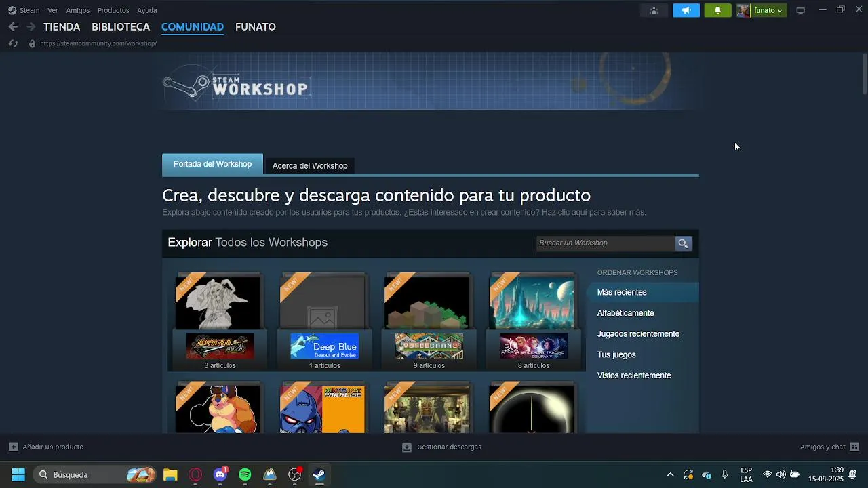Open the FUNATO profile section
Image resolution: width=868 pixels, height=488 pixels.
[256, 27]
